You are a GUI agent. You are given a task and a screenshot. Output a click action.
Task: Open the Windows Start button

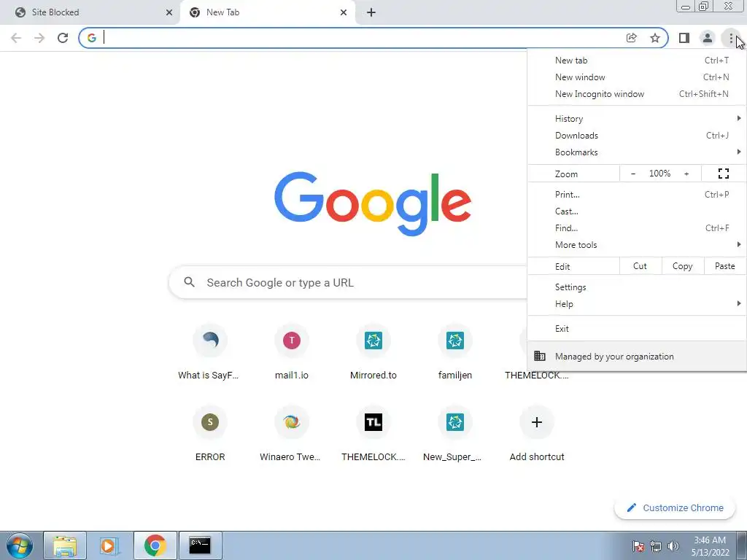20,545
